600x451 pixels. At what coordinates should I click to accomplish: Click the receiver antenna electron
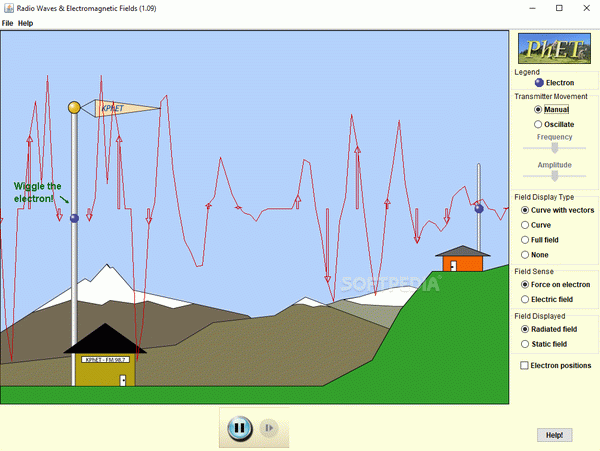pos(479,208)
